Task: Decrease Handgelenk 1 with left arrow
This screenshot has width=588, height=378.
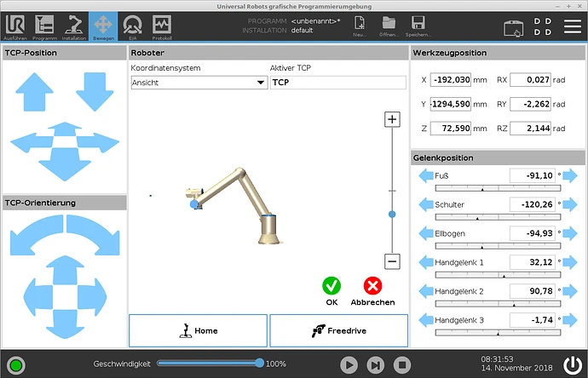Action: pos(426,262)
